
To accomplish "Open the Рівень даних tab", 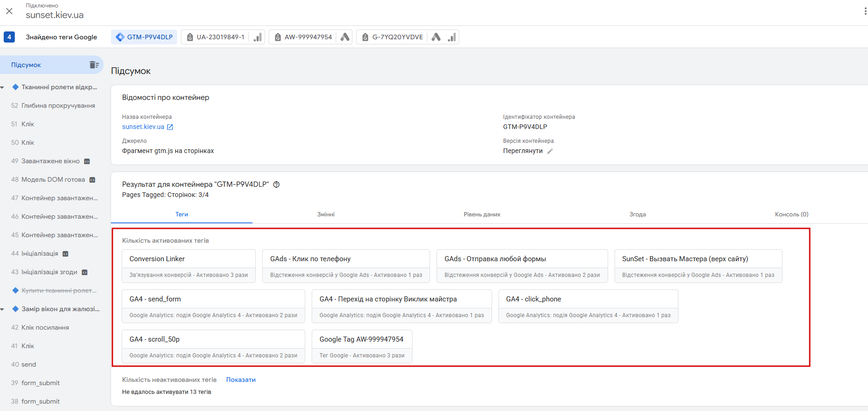I will [482, 215].
